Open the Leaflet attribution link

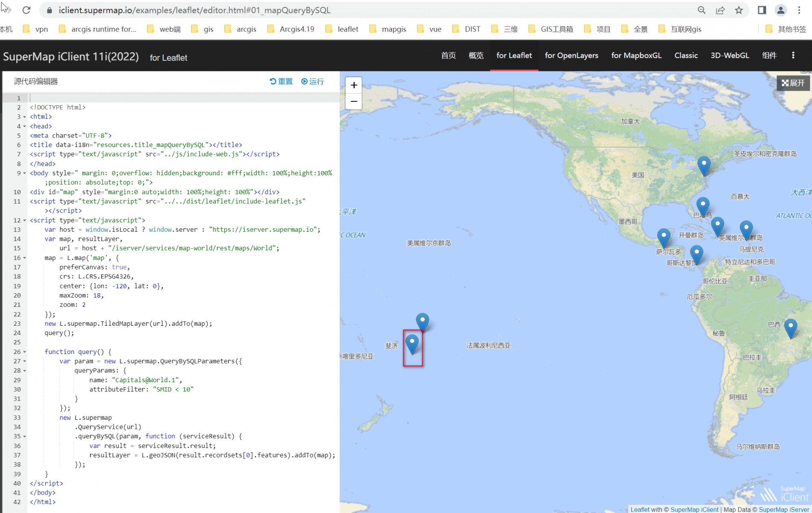tap(640, 509)
